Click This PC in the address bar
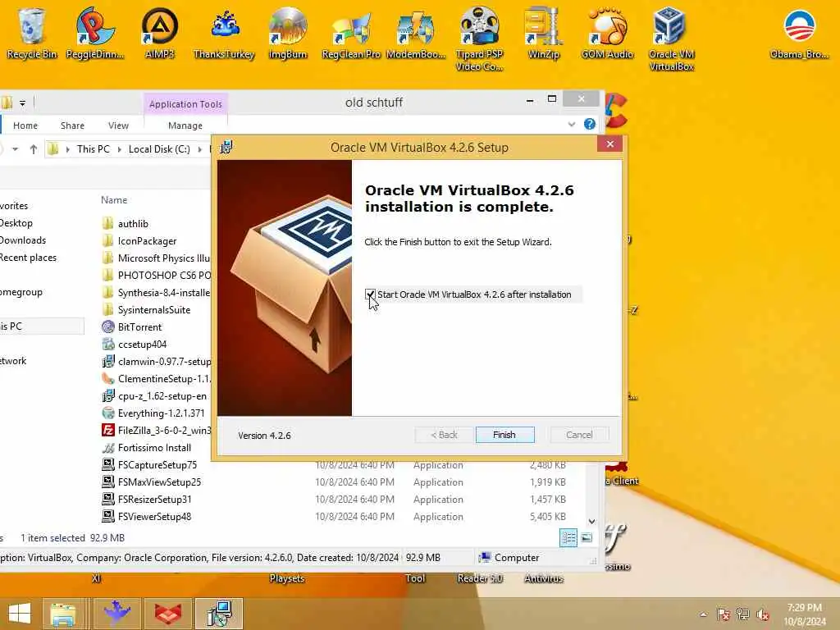This screenshot has height=630, width=840. tap(94, 149)
